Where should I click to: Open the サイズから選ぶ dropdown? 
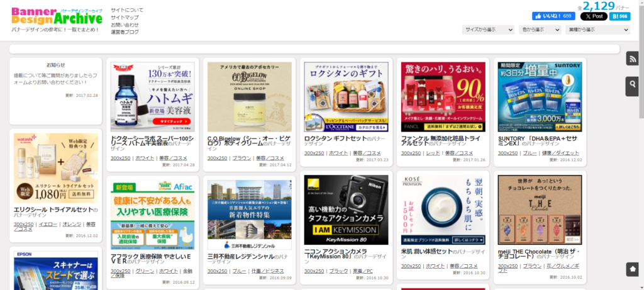[x=488, y=30]
